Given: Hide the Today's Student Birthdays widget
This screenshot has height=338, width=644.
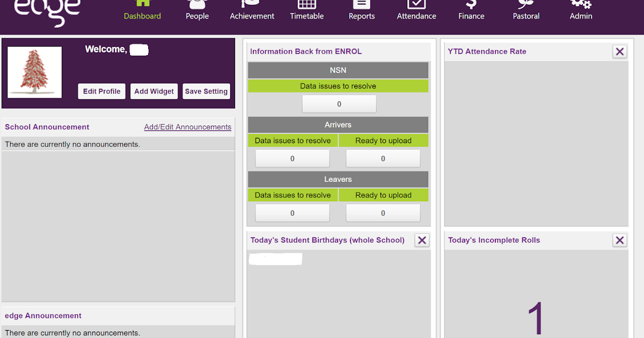Looking at the screenshot, I should 422,240.
